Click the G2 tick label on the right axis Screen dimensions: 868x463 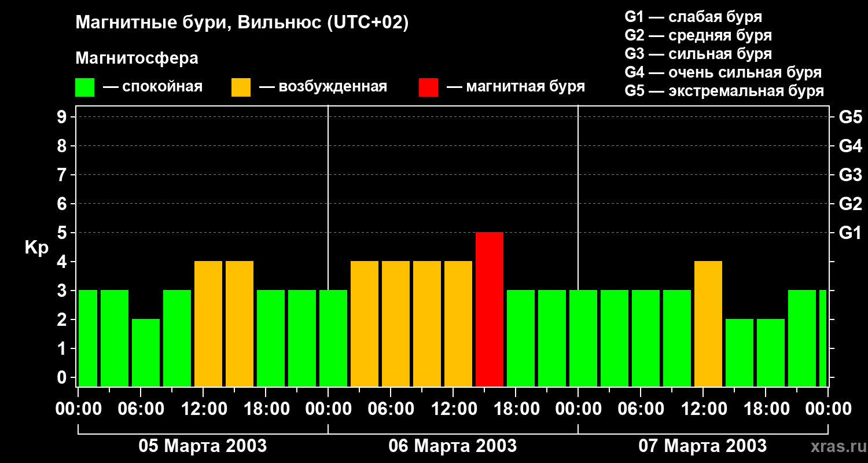tap(850, 204)
